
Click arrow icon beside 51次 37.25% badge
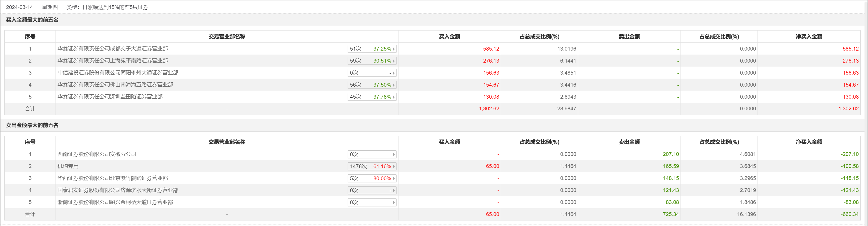click(x=393, y=49)
